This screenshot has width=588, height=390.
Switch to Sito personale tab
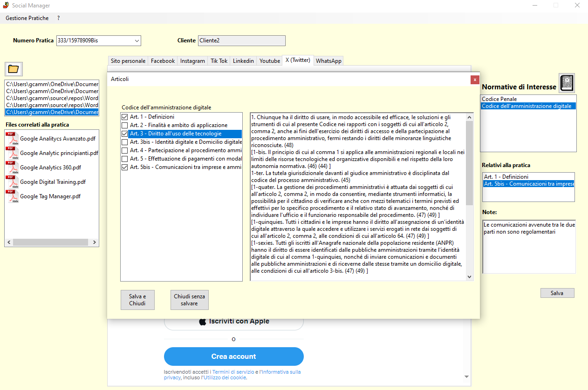[x=128, y=61]
